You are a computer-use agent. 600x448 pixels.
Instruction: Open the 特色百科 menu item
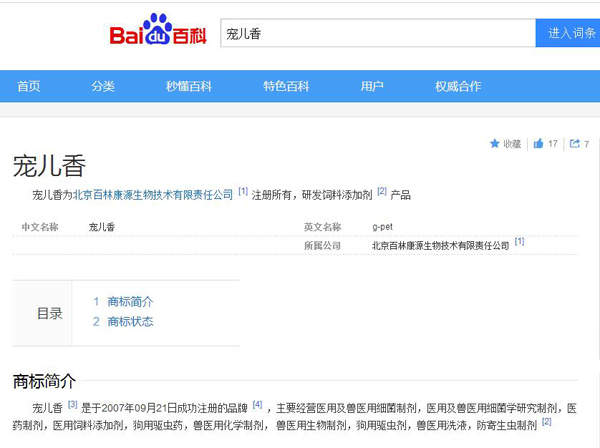[286, 86]
